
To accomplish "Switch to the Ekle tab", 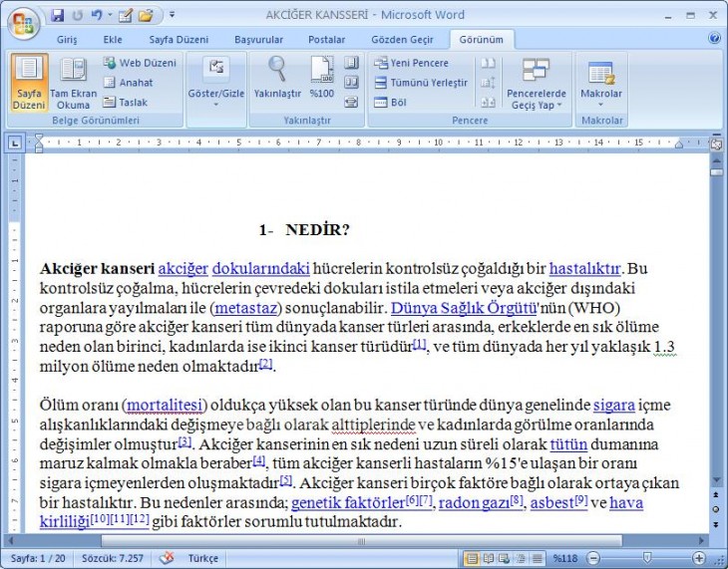I will point(113,40).
